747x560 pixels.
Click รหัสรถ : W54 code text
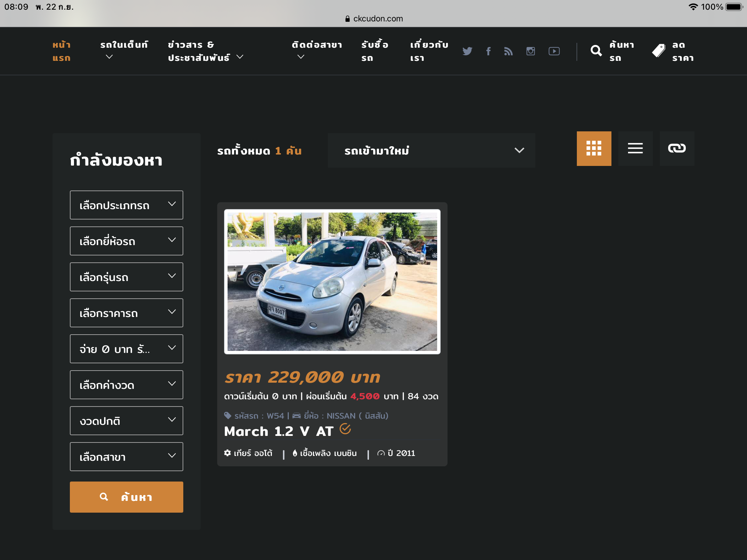click(x=254, y=416)
